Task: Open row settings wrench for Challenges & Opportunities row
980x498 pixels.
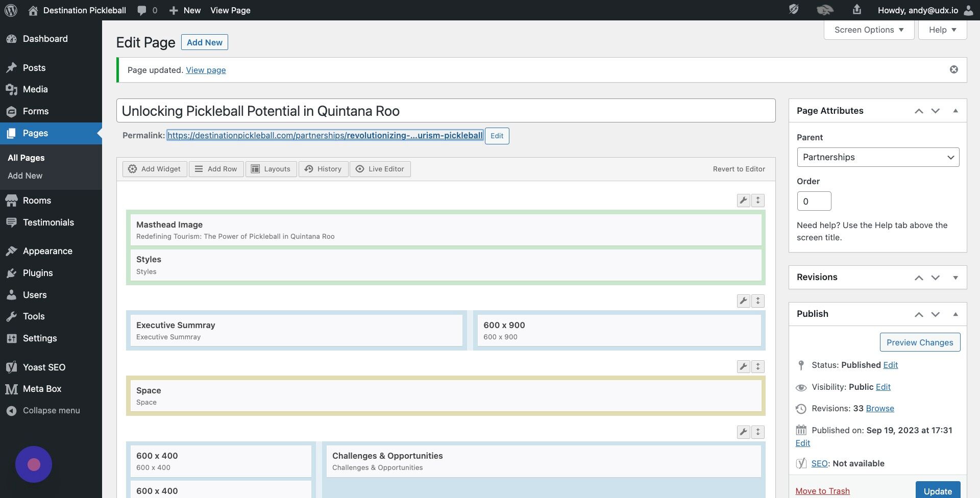Action: tap(744, 432)
